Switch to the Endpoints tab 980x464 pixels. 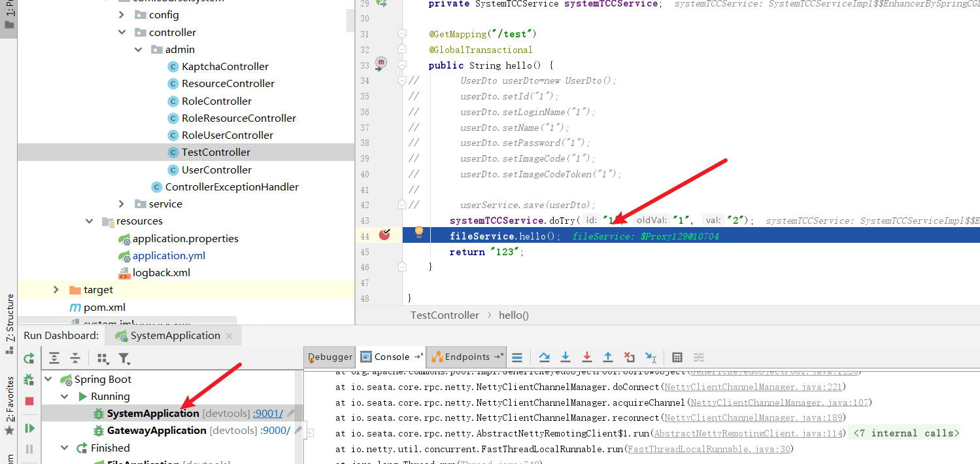[x=466, y=357]
